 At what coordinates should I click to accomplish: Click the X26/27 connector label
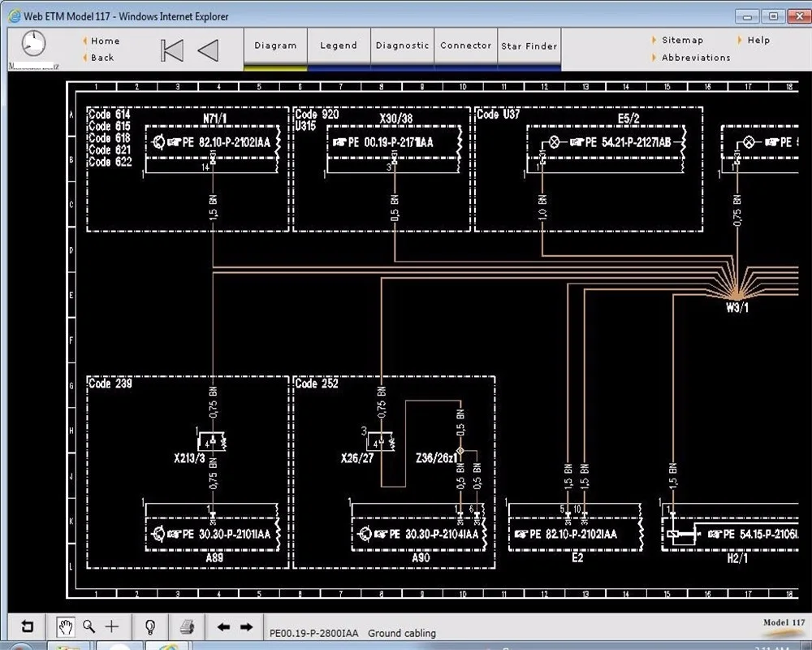click(x=357, y=458)
